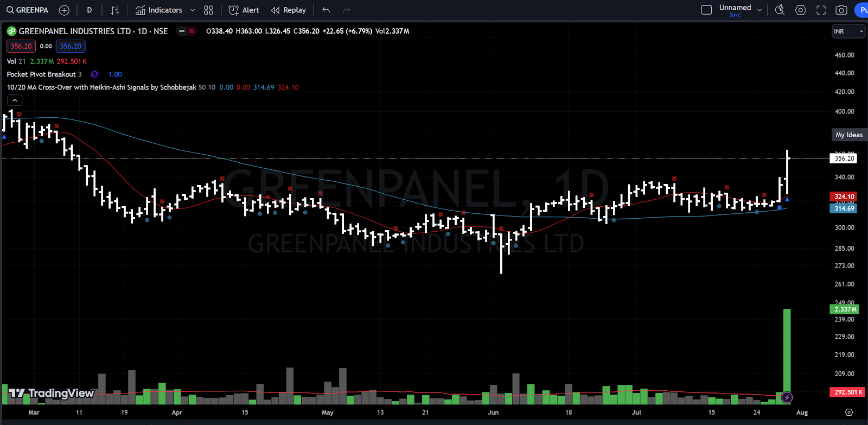This screenshot has height=425, width=868.
Task: Open the My Ideas panel
Action: click(x=849, y=135)
